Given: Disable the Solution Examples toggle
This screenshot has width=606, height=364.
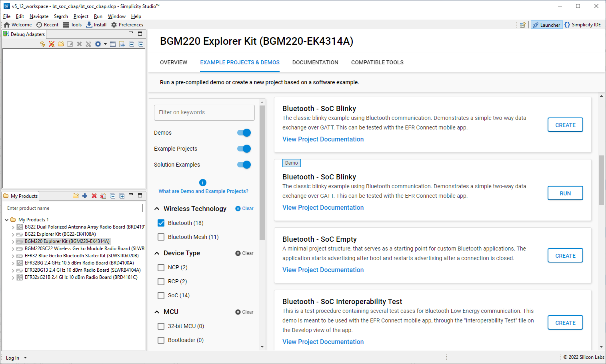Looking at the screenshot, I should pos(244,164).
